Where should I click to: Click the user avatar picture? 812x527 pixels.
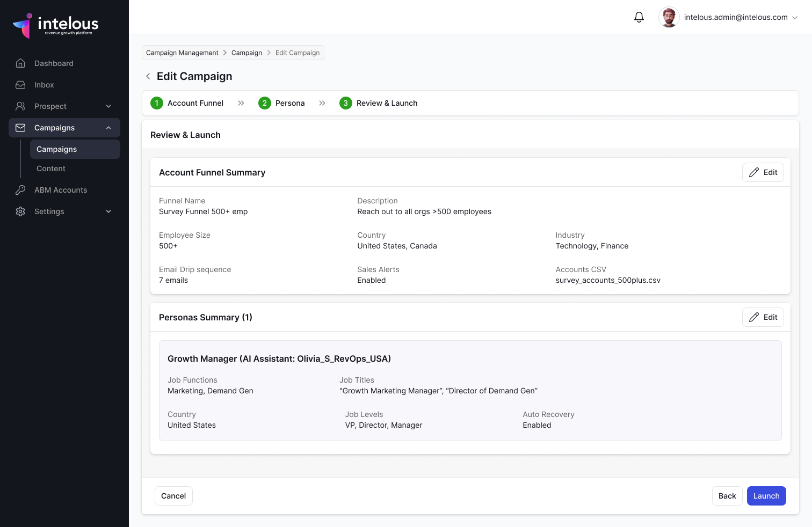point(669,17)
